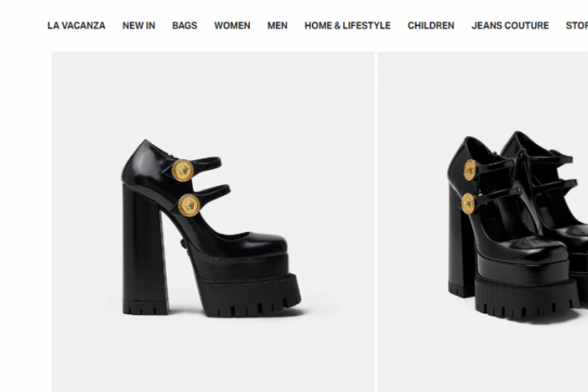Open the MEN category menu
The width and height of the screenshot is (588, 392).
[277, 25]
